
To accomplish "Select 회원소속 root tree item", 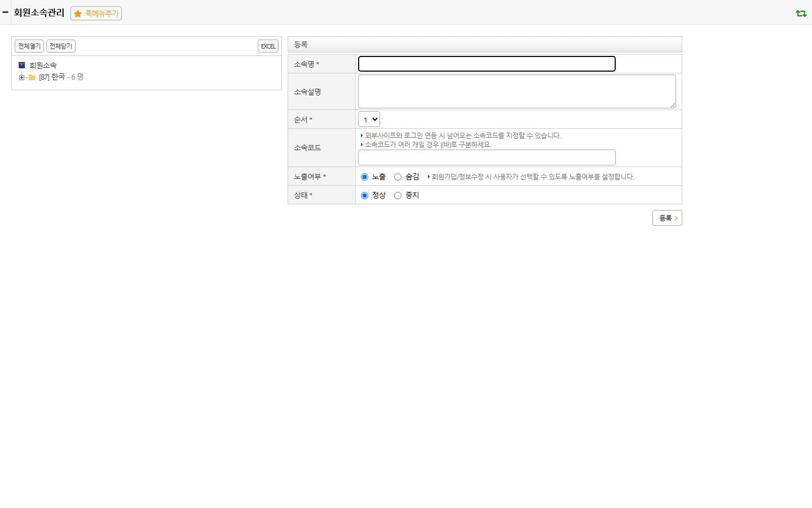I will pos(43,65).
